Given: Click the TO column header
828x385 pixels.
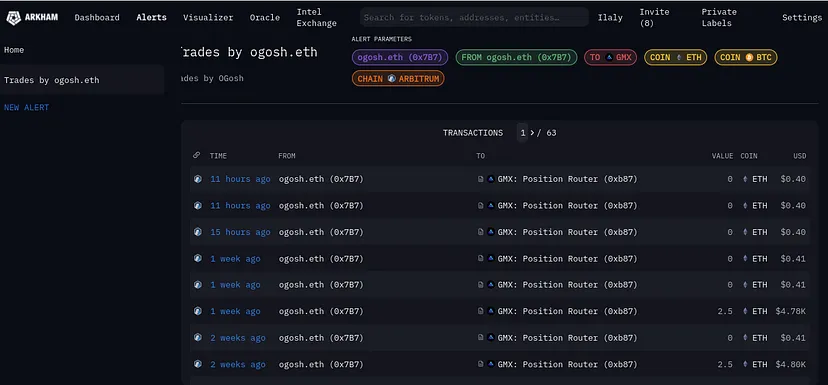Looking at the screenshot, I should [481, 156].
